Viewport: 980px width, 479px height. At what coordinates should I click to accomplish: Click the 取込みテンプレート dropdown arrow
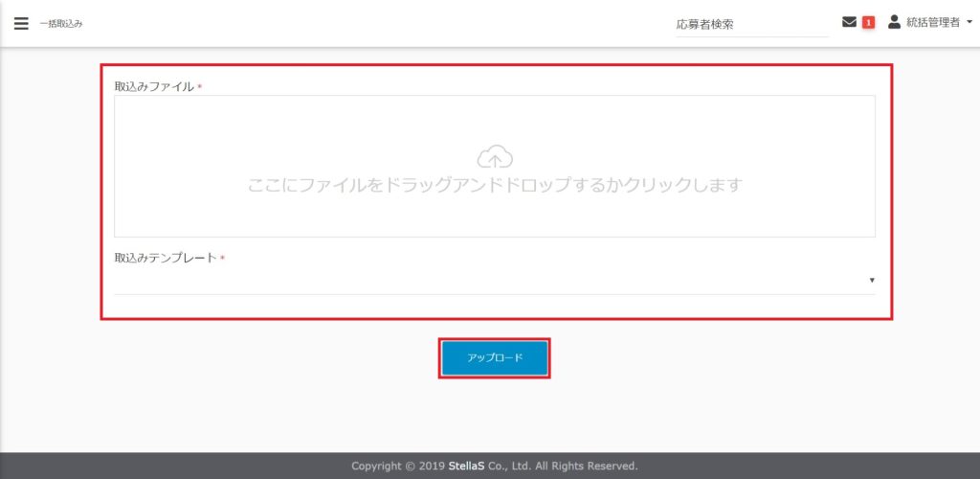871,280
